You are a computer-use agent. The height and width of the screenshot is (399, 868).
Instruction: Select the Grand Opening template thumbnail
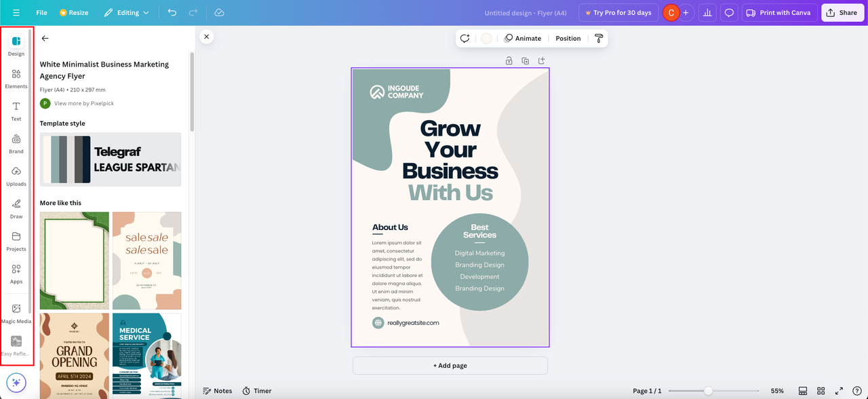point(75,356)
